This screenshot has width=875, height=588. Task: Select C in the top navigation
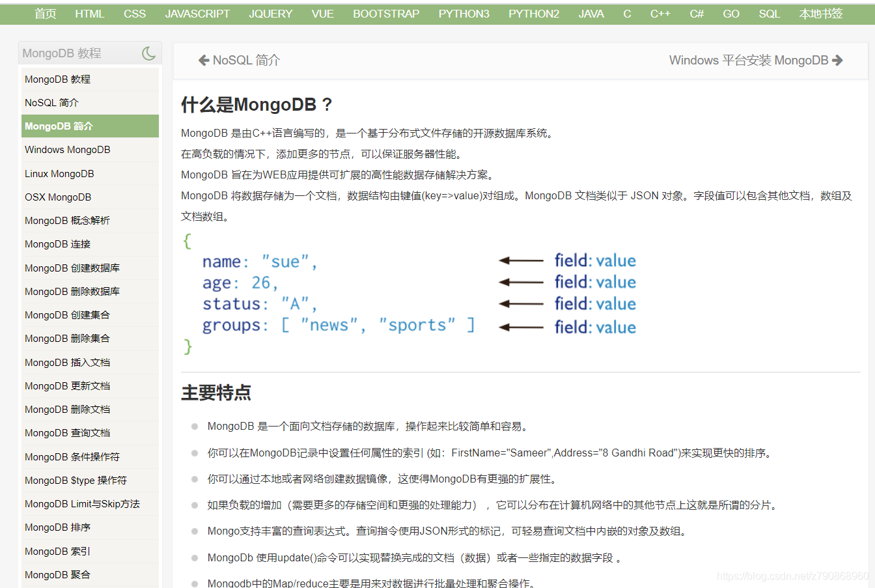click(x=627, y=14)
